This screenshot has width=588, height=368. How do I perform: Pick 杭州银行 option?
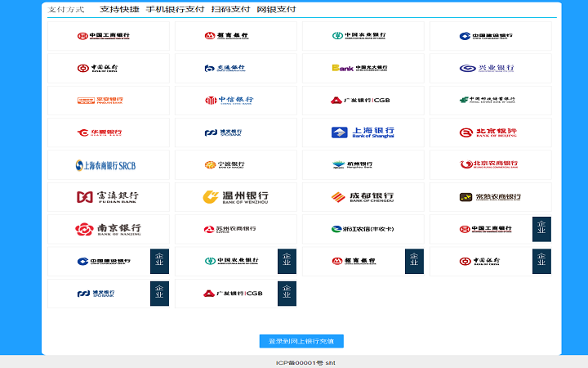pos(363,165)
